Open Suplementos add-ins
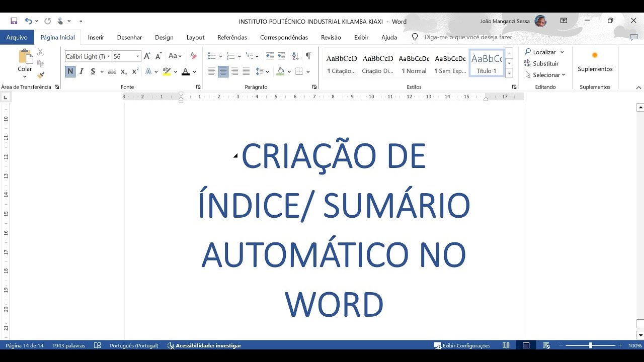The image size is (644, 362). tap(595, 62)
